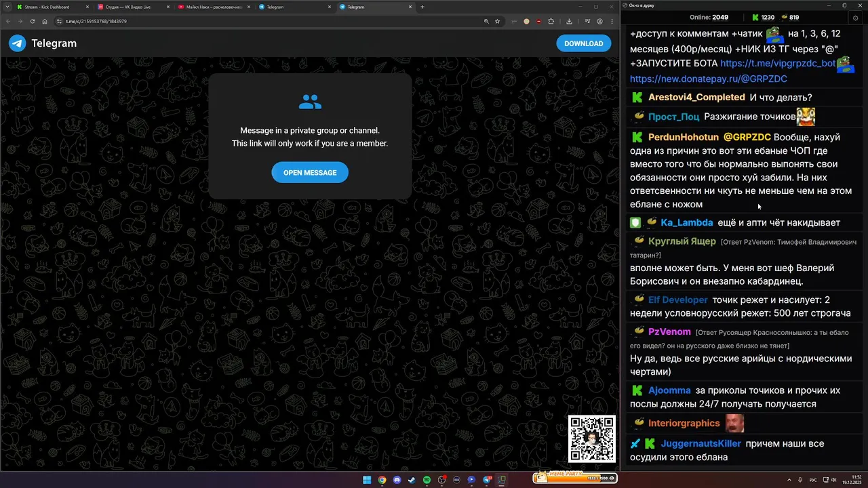Open the browser home page
Viewport: 868px width, 488px height.
click(x=45, y=21)
